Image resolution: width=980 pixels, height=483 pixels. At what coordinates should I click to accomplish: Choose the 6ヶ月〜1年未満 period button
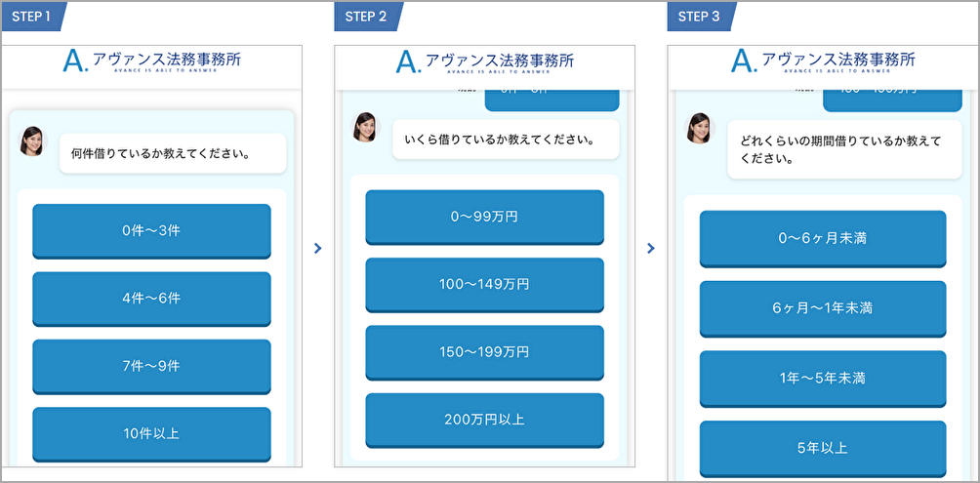click(822, 308)
